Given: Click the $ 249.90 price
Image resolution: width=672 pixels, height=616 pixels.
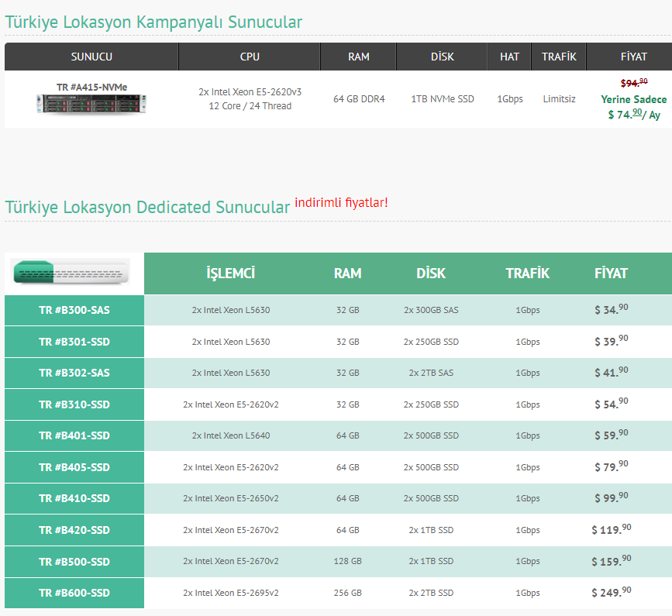Looking at the screenshot, I should pyautogui.click(x=611, y=591).
